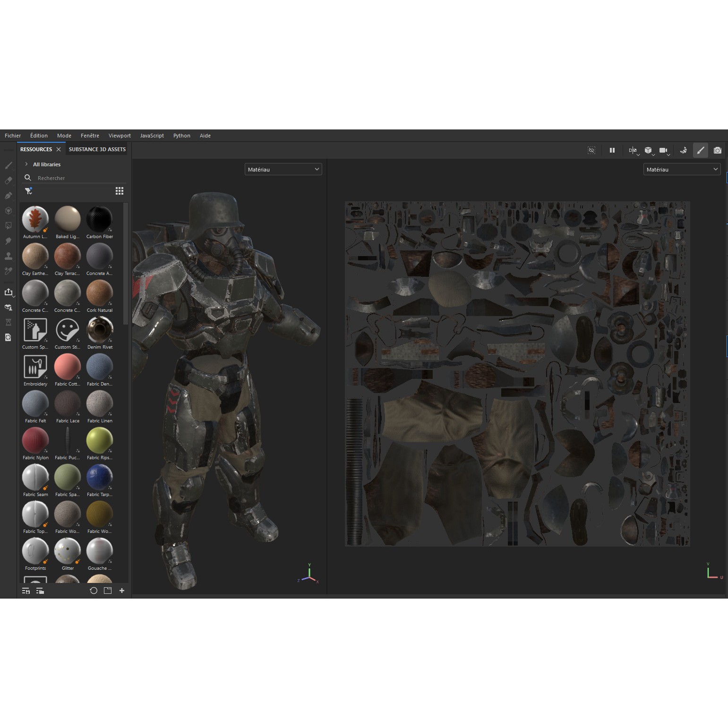
Task: Open the Matériau dropdown in 2D view
Action: [682, 169]
